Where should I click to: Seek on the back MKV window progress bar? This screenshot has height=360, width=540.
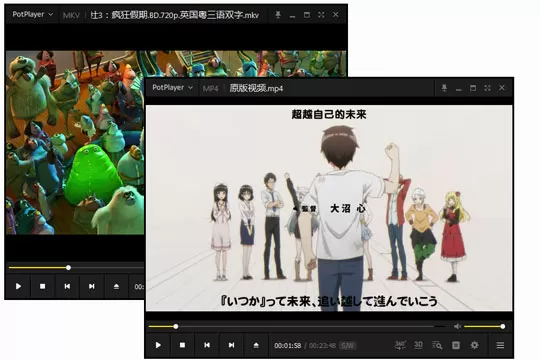pos(76,267)
